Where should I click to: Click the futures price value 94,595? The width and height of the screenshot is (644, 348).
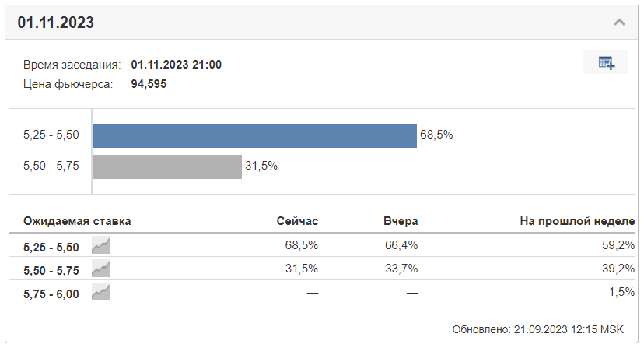tap(149, 84)
